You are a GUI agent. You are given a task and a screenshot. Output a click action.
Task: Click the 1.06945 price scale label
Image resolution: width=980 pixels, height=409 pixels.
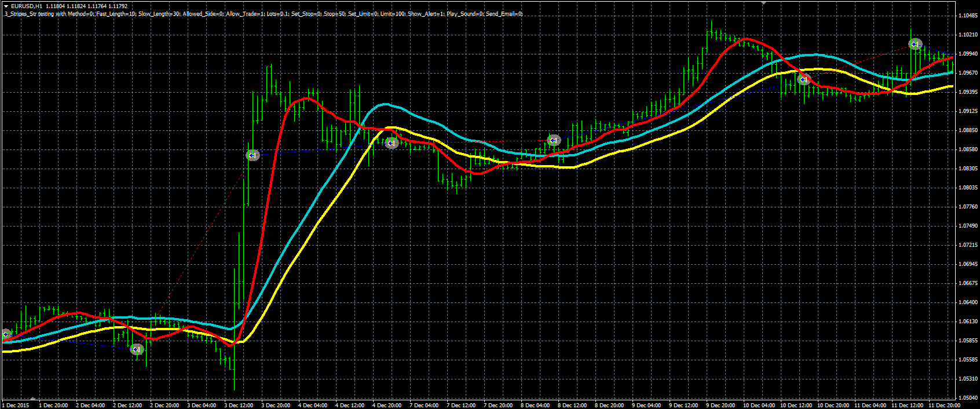(x=968, y=264)
